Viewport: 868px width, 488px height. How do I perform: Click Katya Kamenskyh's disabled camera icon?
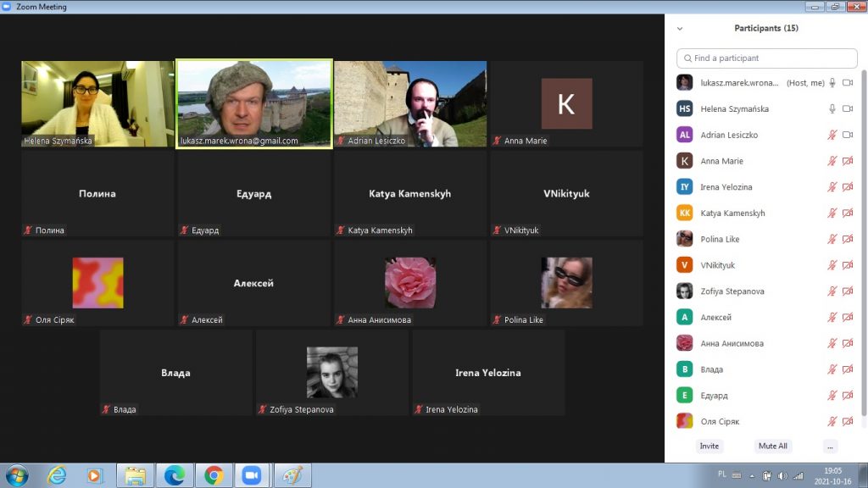pos(848,213)
